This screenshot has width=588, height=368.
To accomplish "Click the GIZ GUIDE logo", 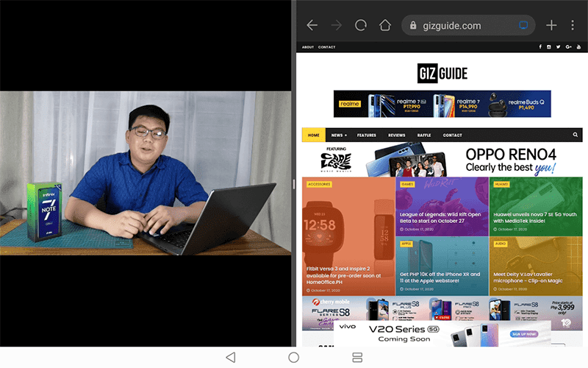I will tap(442, 73).
